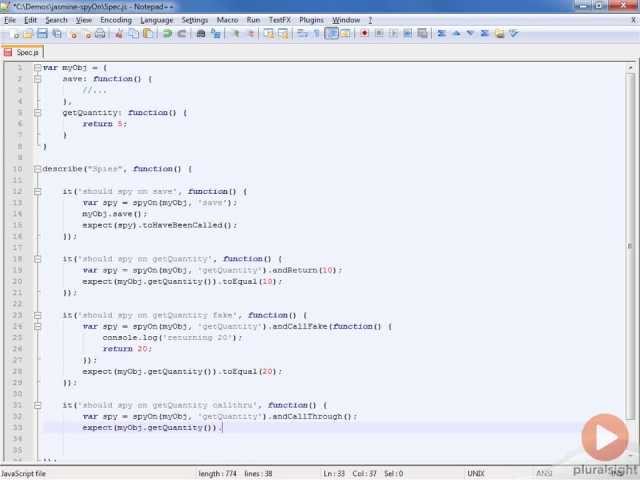This screenshot has width=640, height=480.
Task: Click the Save All toolbar icon
Action: point(58,34)
